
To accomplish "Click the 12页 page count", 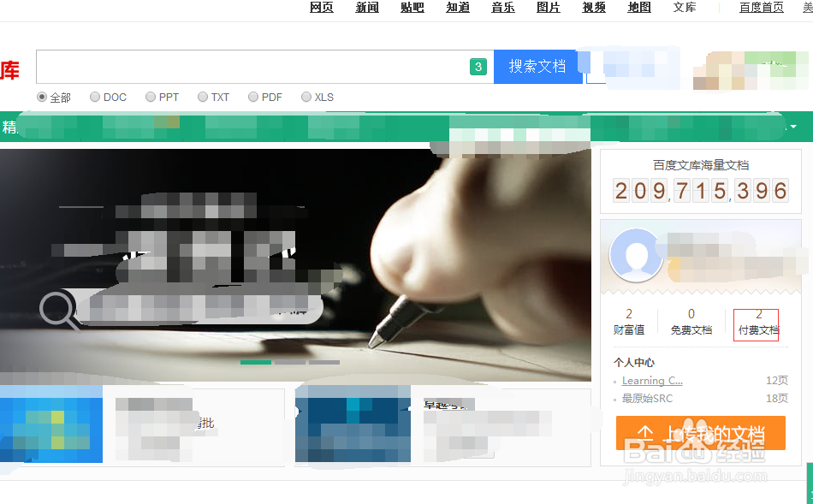I will pyautogui.click(x=777, y=381).
